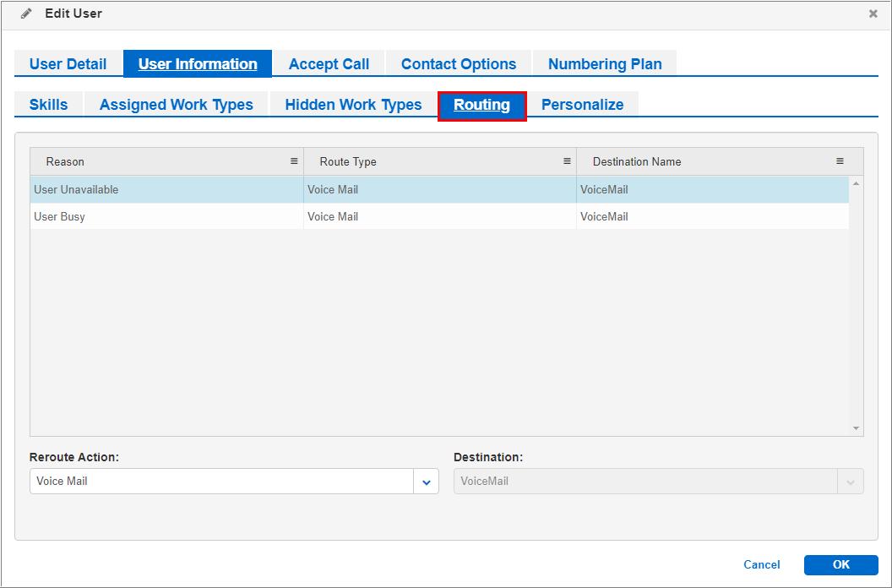892x588 pixels.
Task: Open the Numbering Plan tab
Action: click(604, 63)
